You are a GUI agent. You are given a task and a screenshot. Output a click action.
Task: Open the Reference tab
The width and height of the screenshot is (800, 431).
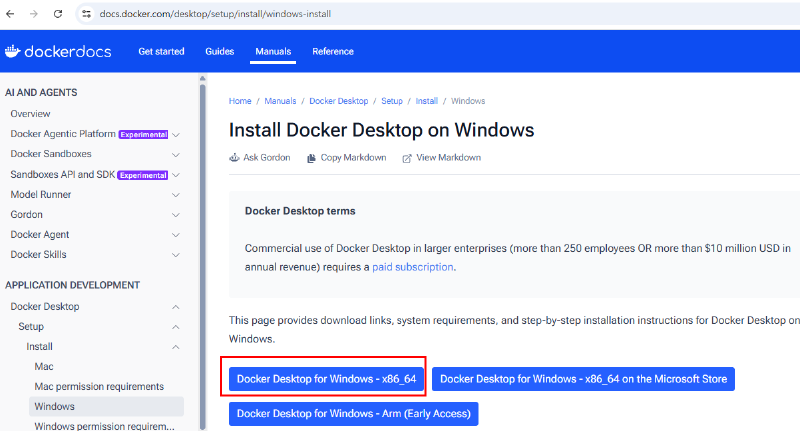coord(333,52)
